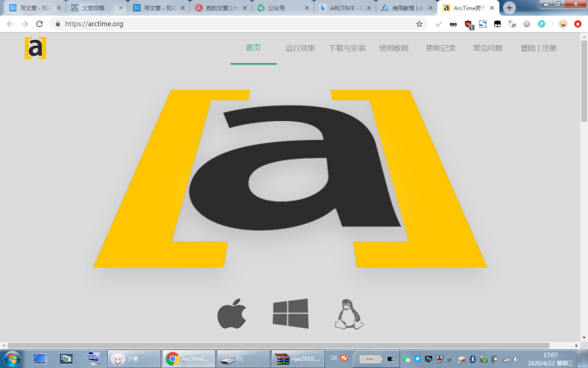Image resolution: width=588 pixels, height=368 pixels.
Task: Open the 使用教程 navigation item
Action: click(x=394, y=48)
